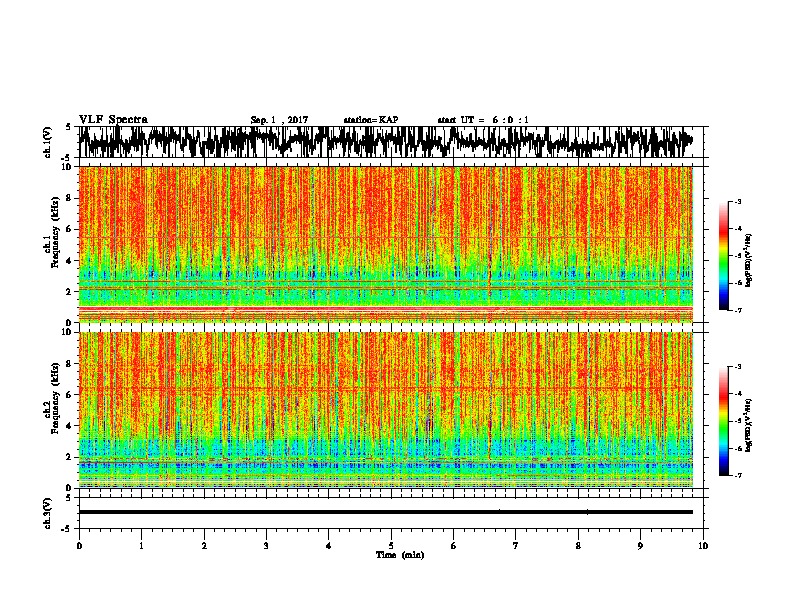
Task: Click the time-axis tick label "7"
Action: [516, 546]
